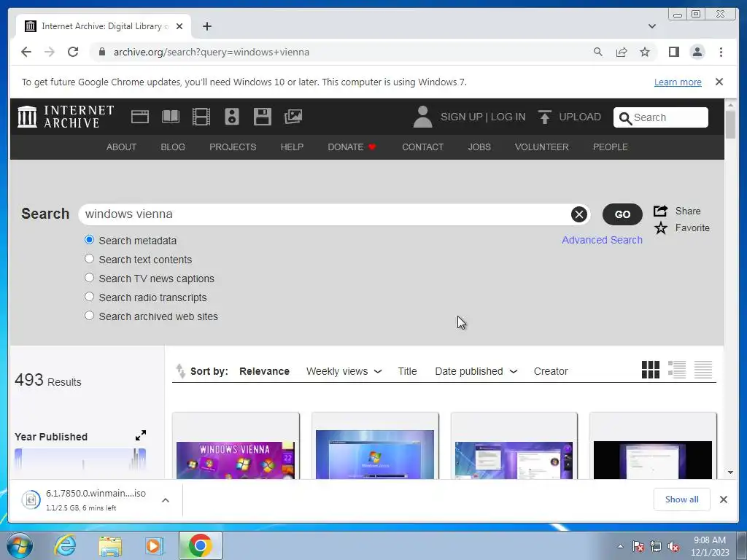Click the upload arrow icon
This screenshot has height=560, width=747.
coord(544,117)
